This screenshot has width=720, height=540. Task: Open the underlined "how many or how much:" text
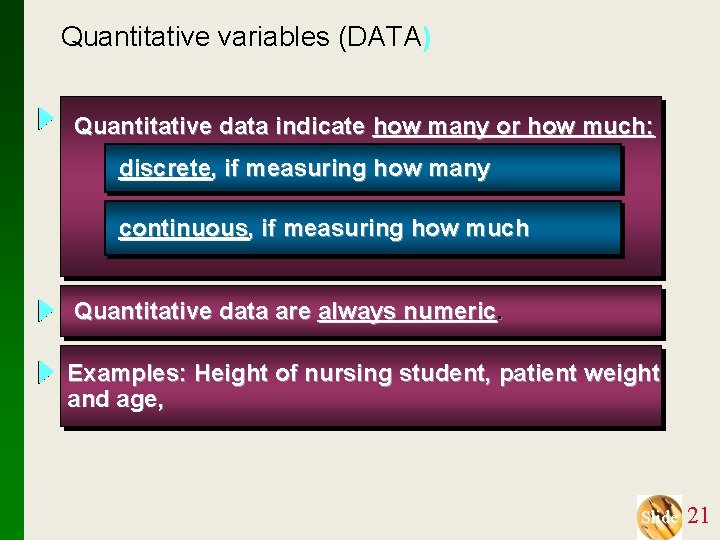[x=513, y=127]
